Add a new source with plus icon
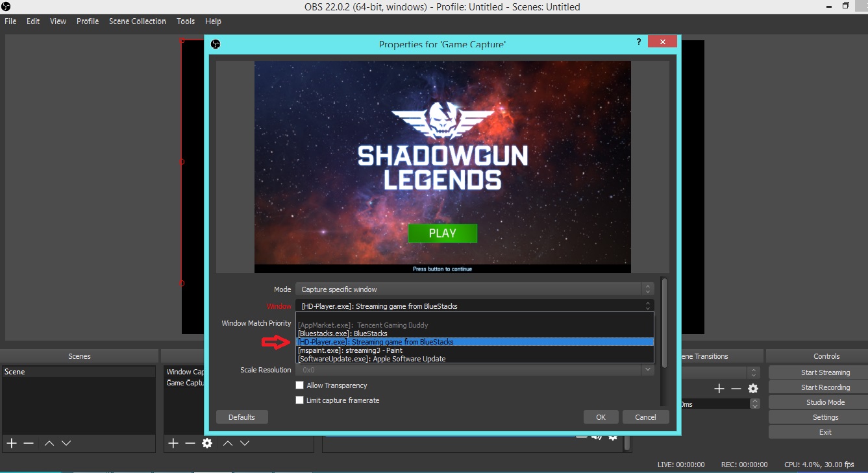The image size is (868, 473). pos(173,443)
